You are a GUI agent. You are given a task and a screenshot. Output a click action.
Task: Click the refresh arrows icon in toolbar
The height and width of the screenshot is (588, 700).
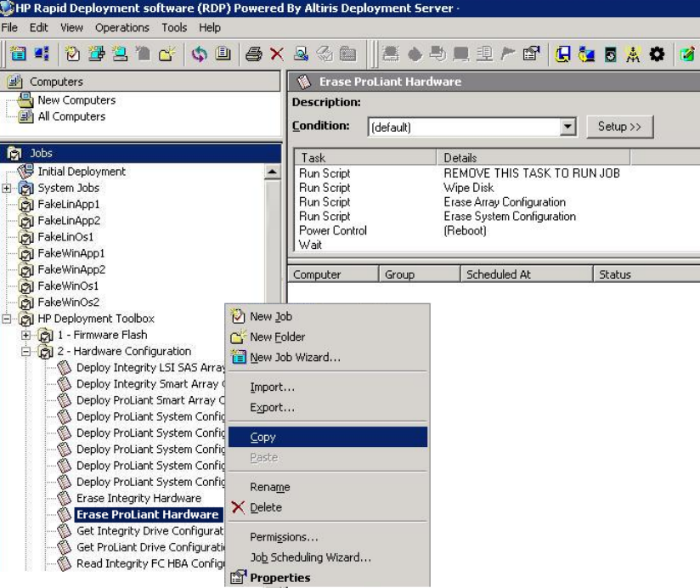pos(199,54)
